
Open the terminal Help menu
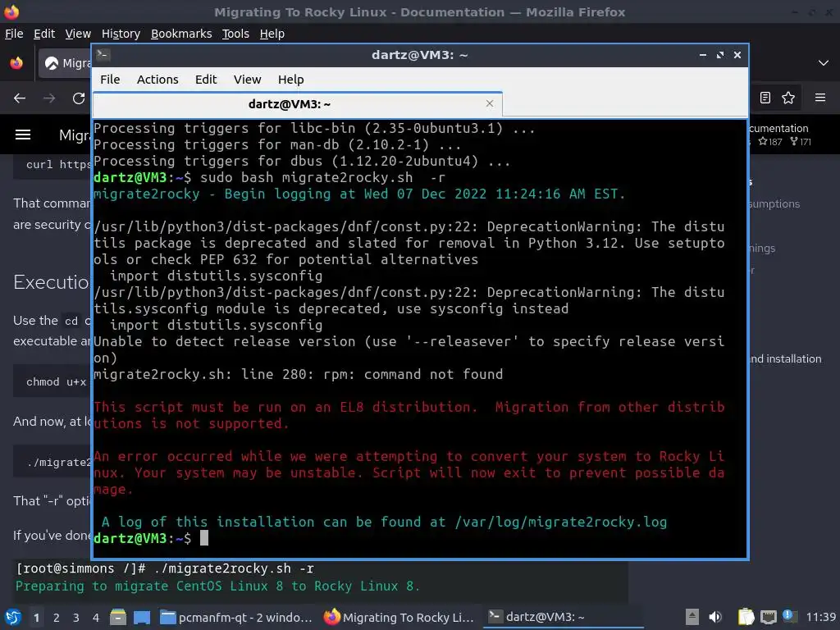(x=291, y=80)
